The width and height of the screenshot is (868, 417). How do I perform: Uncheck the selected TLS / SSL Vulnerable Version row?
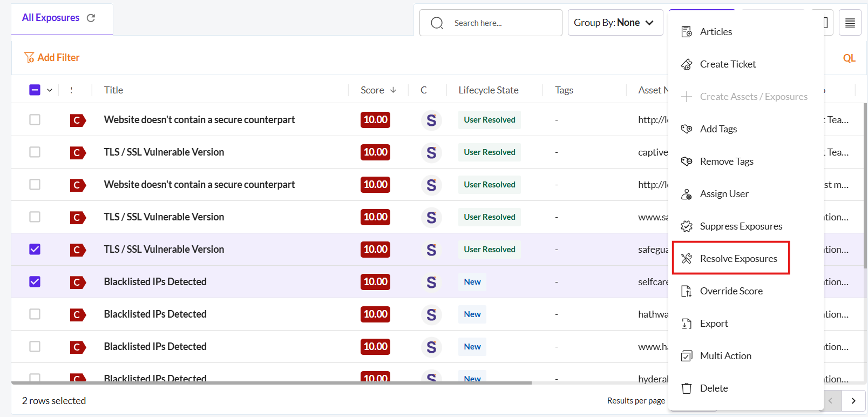(35, 249)
